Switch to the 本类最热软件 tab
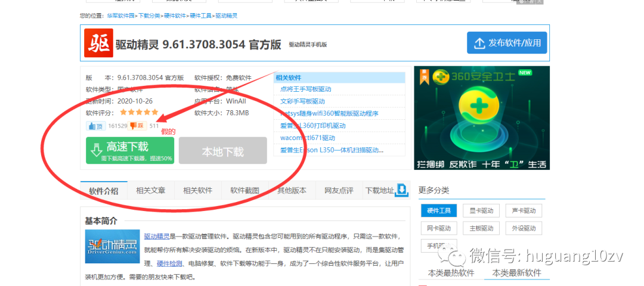Viewport: 644px width, 286px height. (x=451, y=273)
